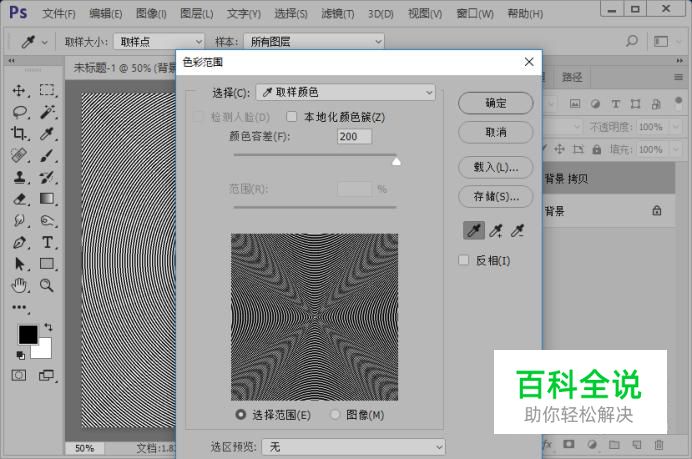Tick the 反相 invert checkbox
This screenshot has height=459, width=692.
[463, 260]
